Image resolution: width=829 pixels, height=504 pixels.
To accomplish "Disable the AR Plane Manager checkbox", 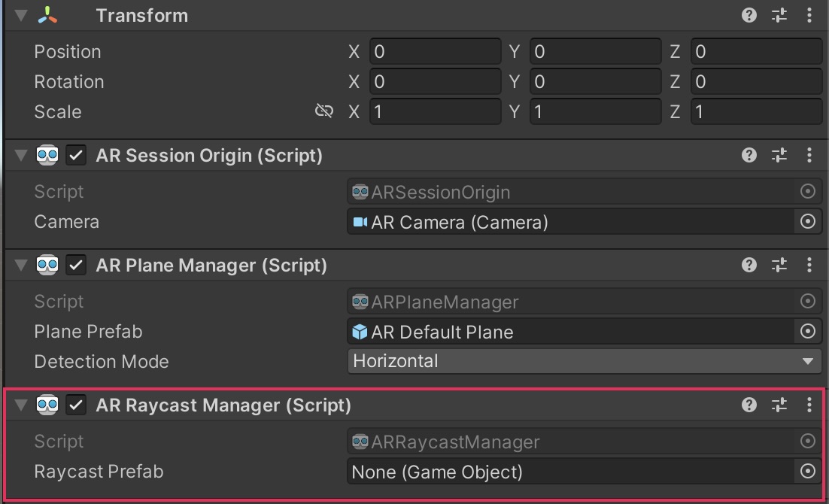I will pyautogui.click(x=76, y=266).
